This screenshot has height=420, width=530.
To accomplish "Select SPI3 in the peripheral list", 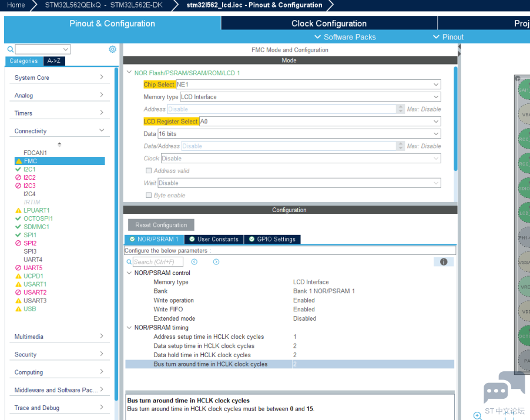I will point(30,251).
